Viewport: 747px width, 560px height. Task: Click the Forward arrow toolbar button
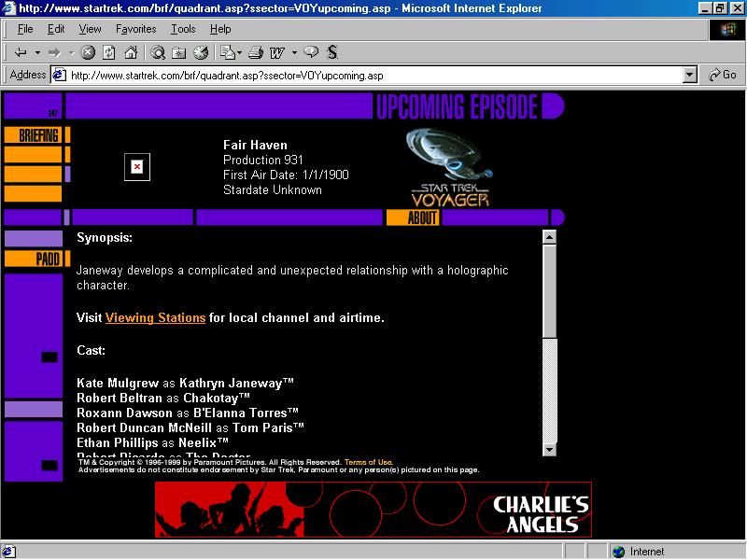tap(54, 52)
